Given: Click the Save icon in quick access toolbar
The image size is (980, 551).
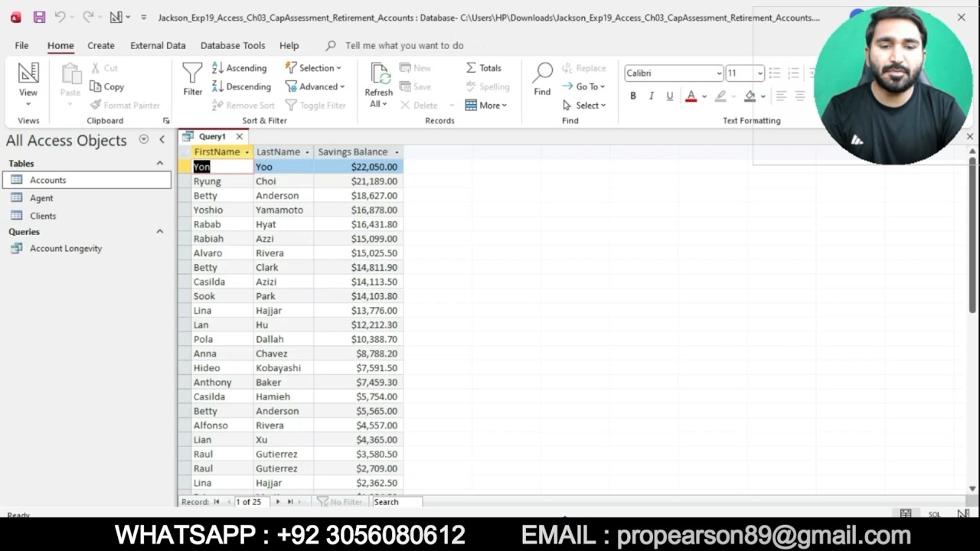Looking at the screenshot, I should click(x=39, y=17).
